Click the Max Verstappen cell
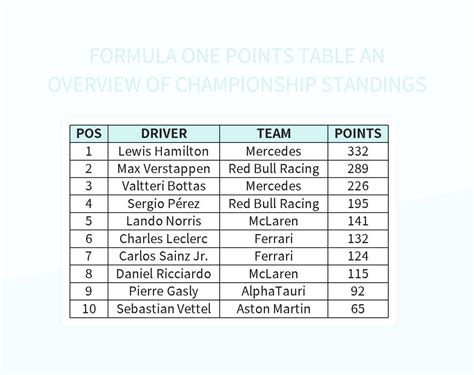474x375 pixels. click(164, 169)
